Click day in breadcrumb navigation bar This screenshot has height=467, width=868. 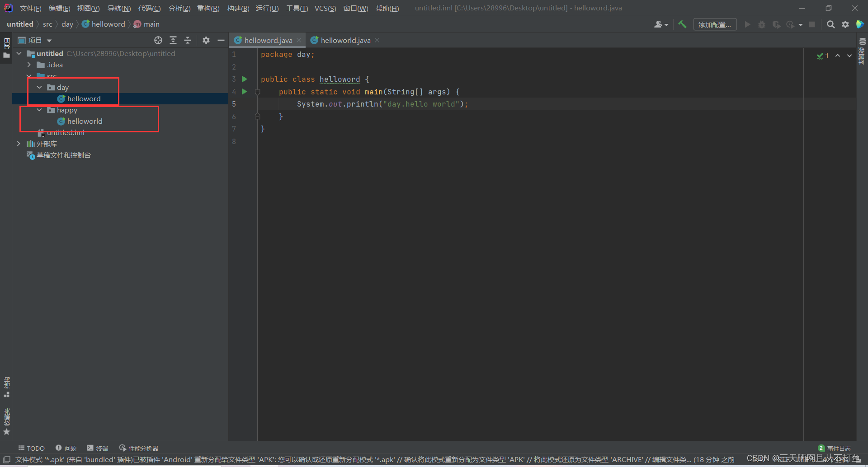67,24
